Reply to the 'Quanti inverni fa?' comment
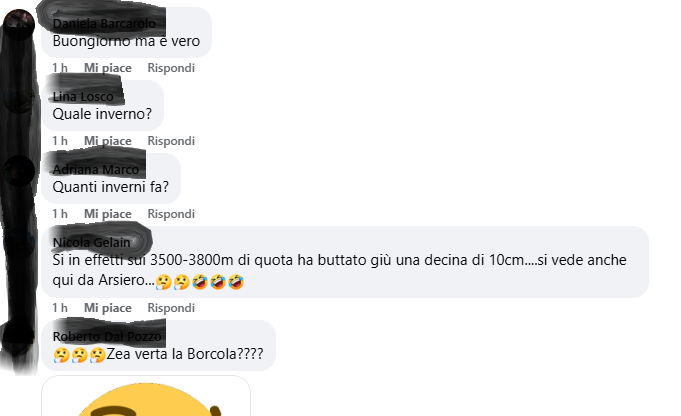 (171, 214)
